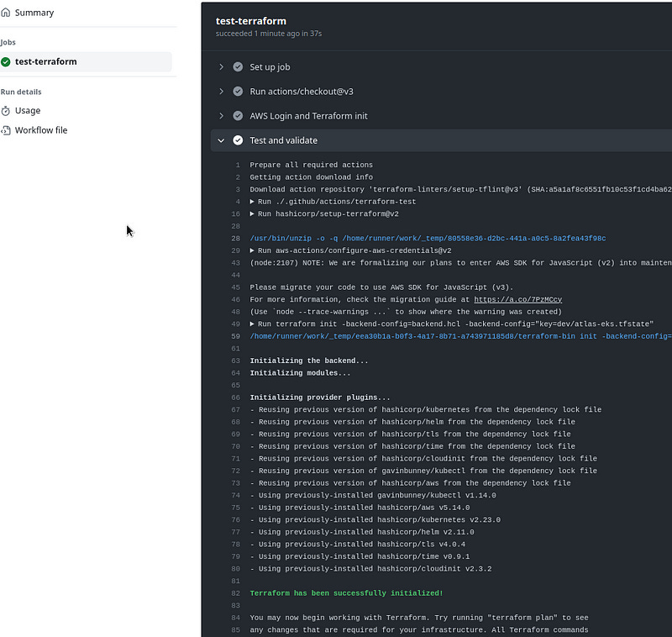Click 'Initializing provider plugins...' log line
This screenshot has height=637, width=672.
[x=320, y=397]
